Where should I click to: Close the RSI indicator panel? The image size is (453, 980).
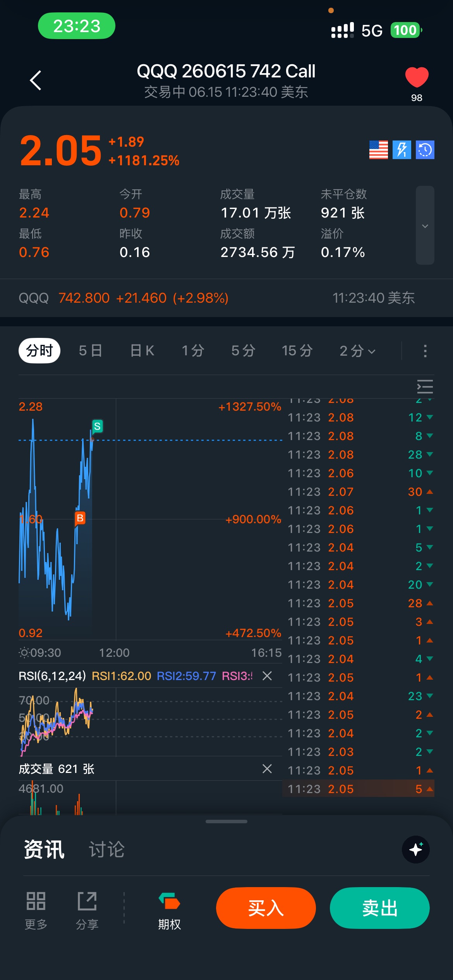tap(267, 676)
